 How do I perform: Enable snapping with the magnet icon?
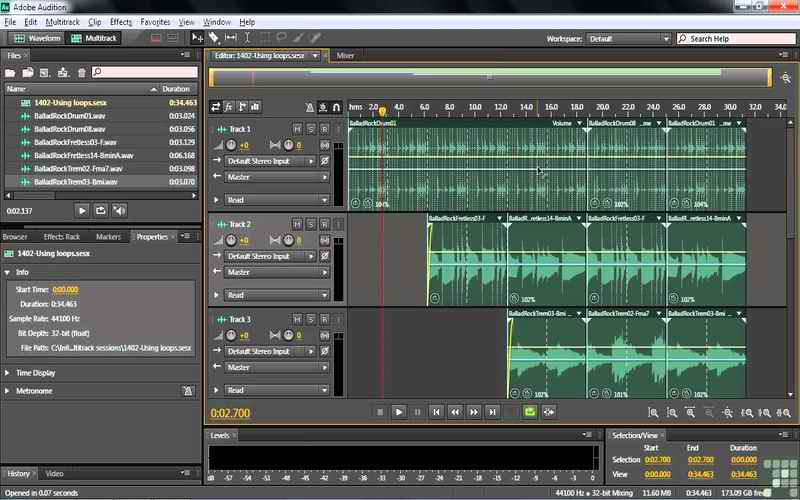point(337,107)
